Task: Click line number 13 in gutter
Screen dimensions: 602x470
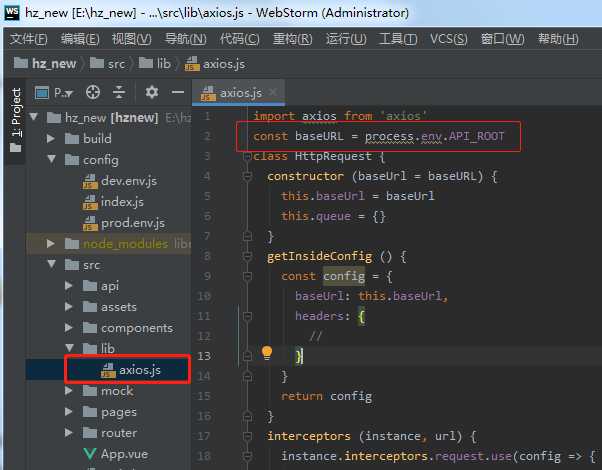Action: (x=204, y=356)
